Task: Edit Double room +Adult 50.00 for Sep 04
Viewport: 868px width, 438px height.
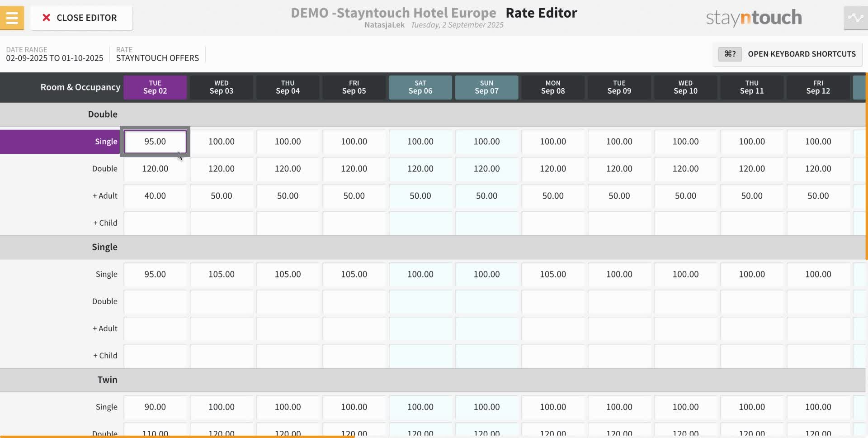Action: coord(288,196)
